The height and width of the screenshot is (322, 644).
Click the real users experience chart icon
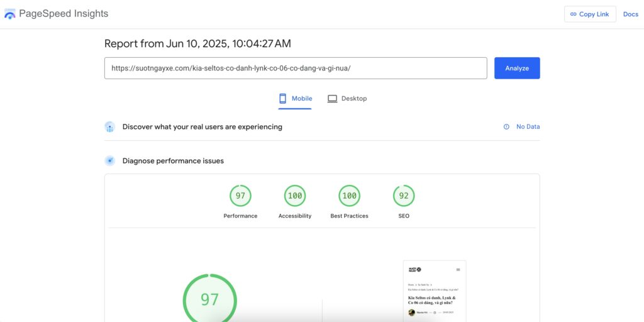click(109, 127)
